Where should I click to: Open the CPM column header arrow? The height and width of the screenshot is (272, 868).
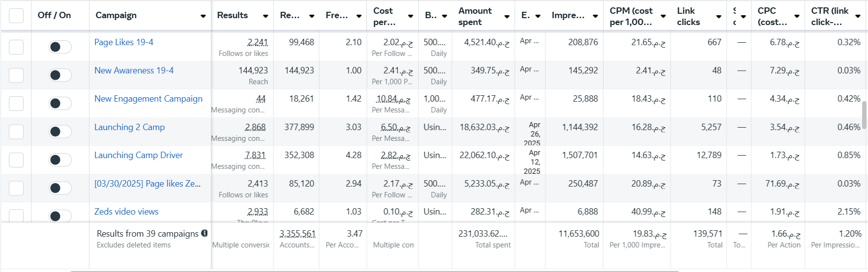pyautogui.click(x=663, y=16)
